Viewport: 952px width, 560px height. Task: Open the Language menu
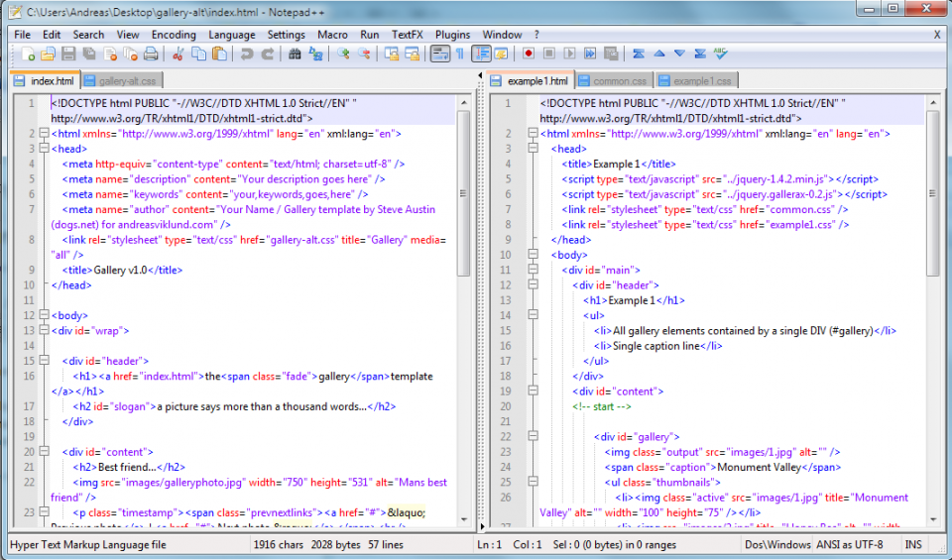point(232,35)
